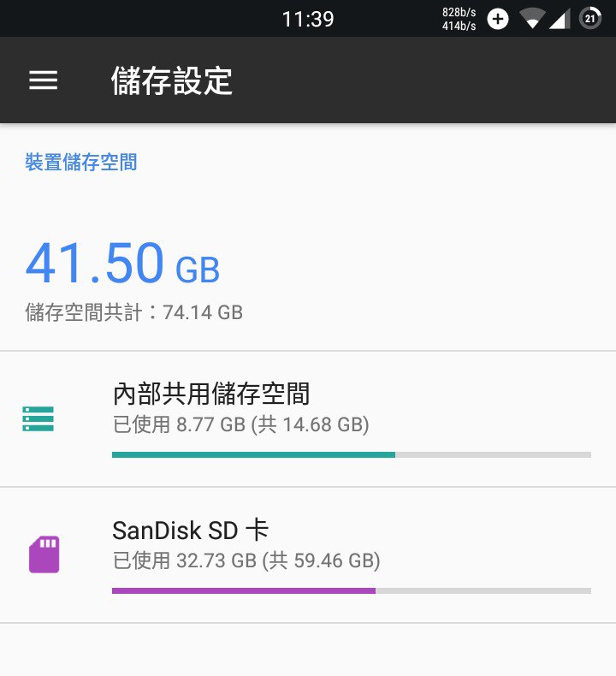Tap the 裝置儲存空間 section header
616x676 pixels.
[x=81, y=162]
